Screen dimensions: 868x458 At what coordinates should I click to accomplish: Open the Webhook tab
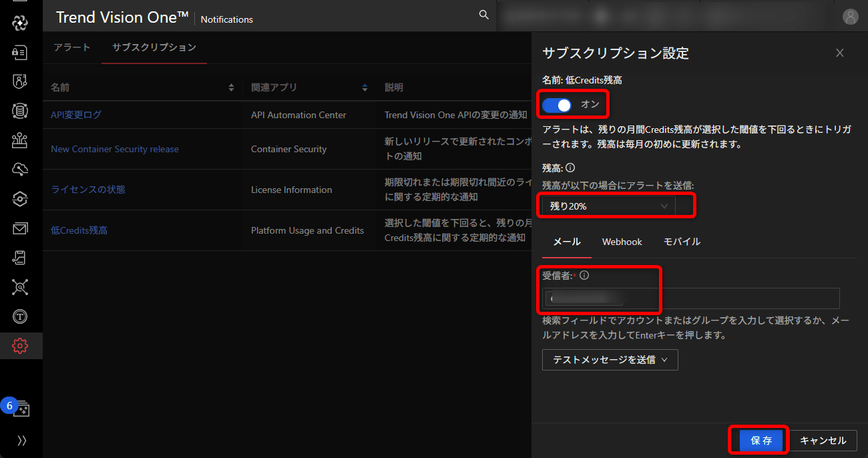pyautogui.click(x=622, y=242)
